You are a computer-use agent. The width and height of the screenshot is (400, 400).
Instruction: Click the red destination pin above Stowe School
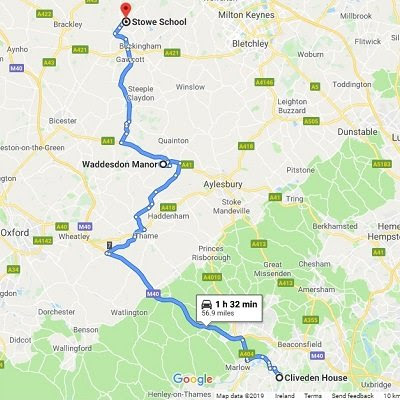pyautogui.click(x=126, y=10)
